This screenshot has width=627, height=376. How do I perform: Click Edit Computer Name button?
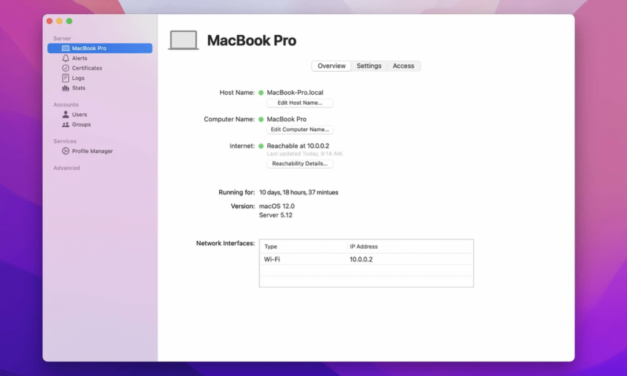300,130
